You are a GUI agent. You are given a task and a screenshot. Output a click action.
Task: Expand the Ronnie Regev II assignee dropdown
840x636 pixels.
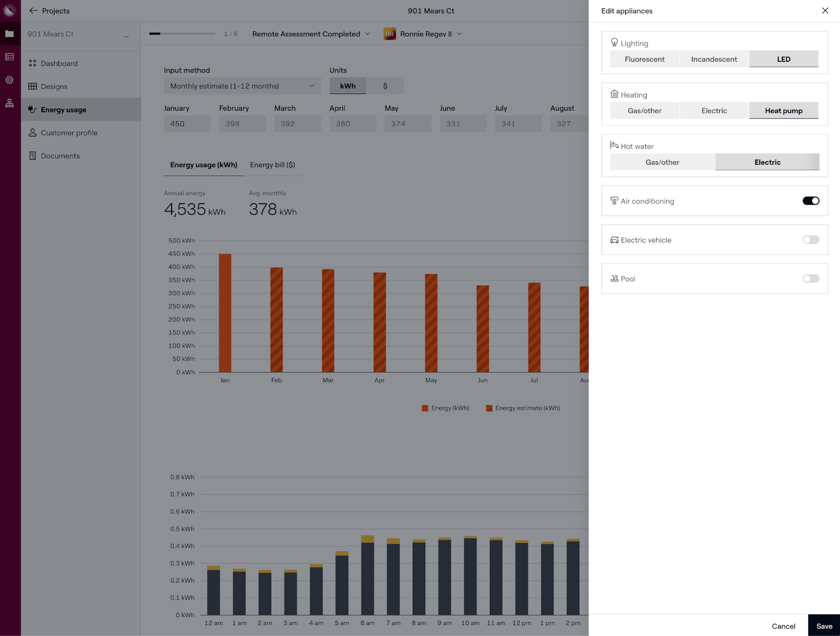pyautogui.click(x=459, y=34)
